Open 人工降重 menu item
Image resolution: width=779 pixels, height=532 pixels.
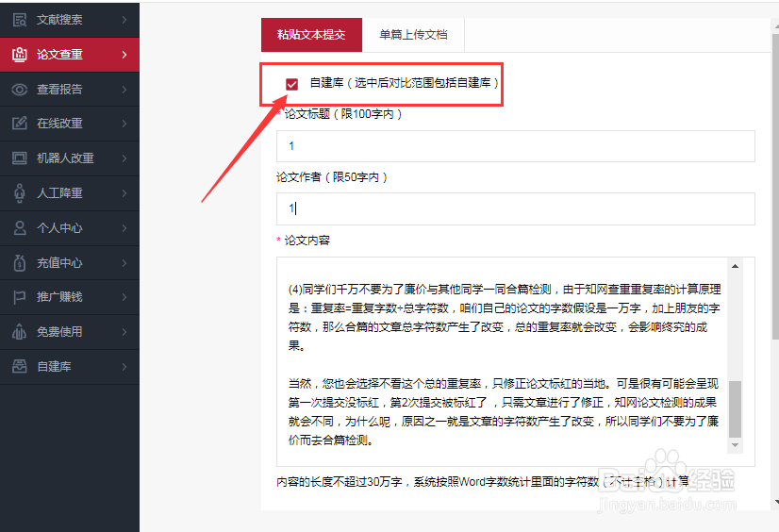pos(70,193)
